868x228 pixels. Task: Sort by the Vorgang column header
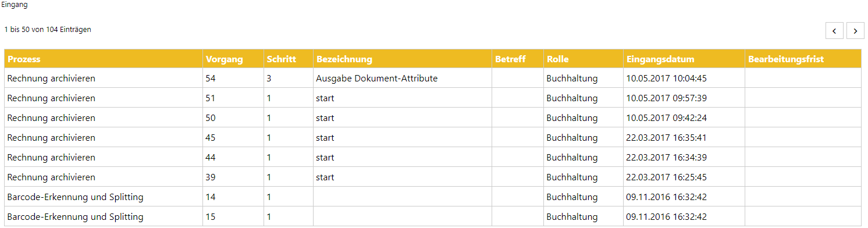click(x=232, y=59)
